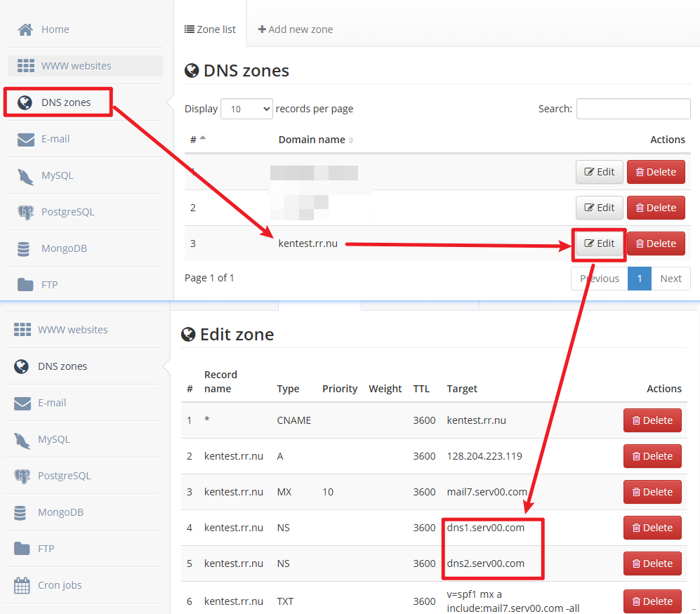The width and height of the screenshot is (700, 614).
Task: Click the Search input field
Action: 633,109
